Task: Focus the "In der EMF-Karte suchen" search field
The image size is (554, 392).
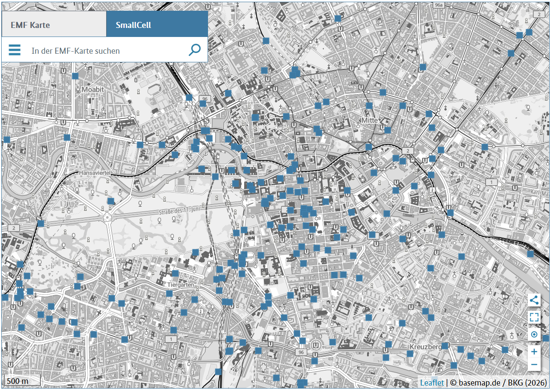Action: click(107, 50)
